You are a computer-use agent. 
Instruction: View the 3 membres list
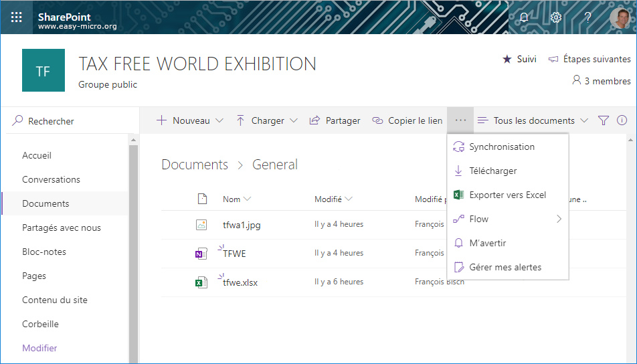click(x=602, y=81)
